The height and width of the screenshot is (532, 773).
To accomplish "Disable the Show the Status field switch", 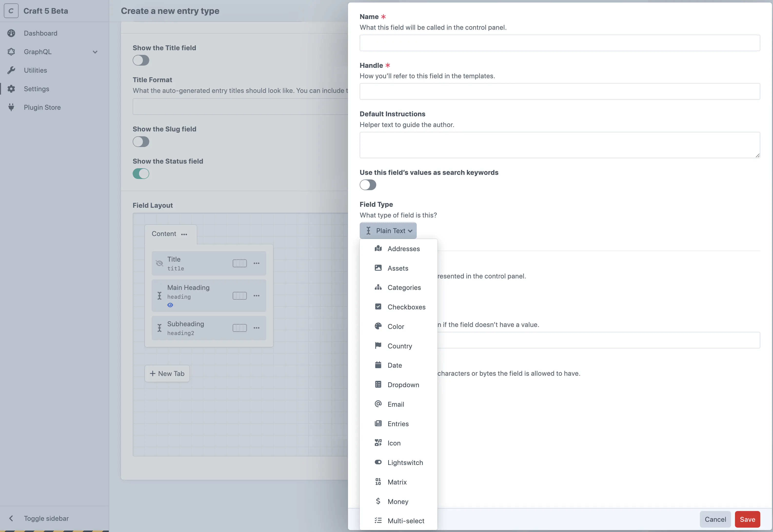I will click(141, 174).
